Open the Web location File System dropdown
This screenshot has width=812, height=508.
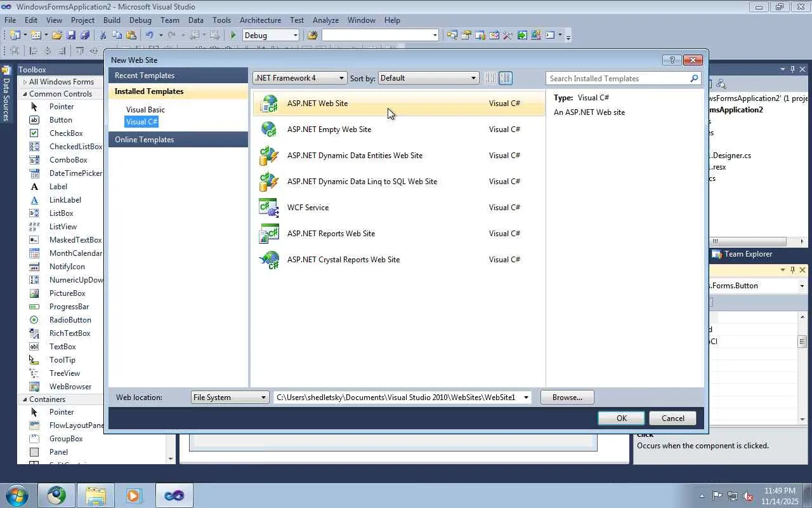pyautogui.click(x=230, y=398)
